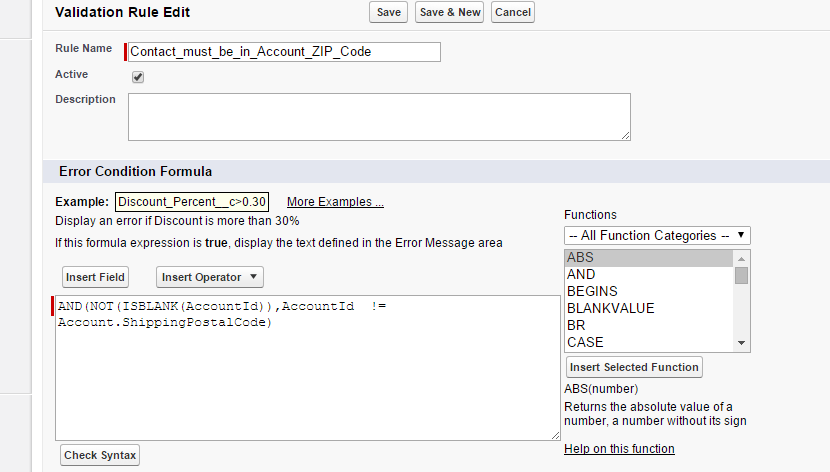Open the Insert Operator dropdown
830x472 pixels.
[210, 277]
